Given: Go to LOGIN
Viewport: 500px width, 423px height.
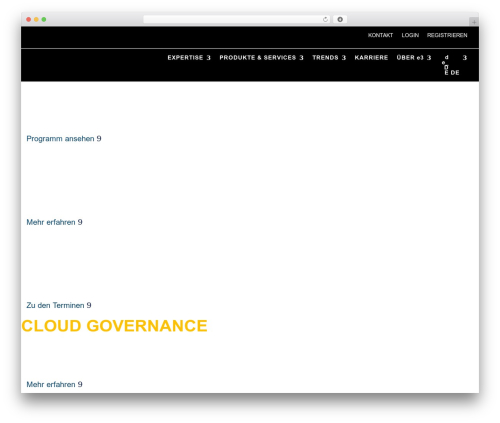Looking at the screenshot, I should pos(410,35).
